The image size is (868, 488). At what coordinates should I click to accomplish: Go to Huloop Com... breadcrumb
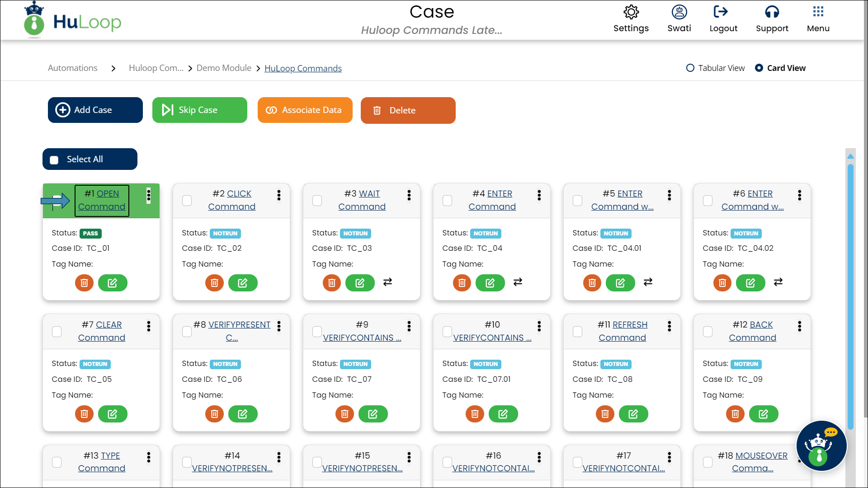(156, 68)
